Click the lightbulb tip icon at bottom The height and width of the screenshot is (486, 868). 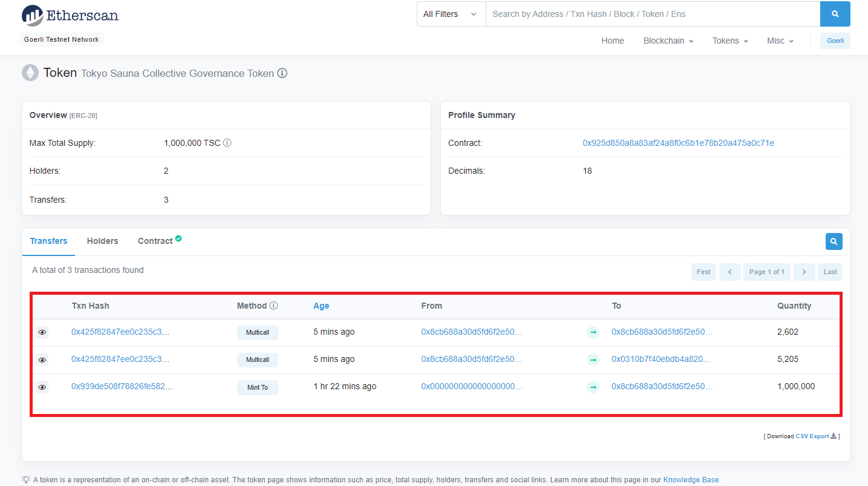click(26, 479)
